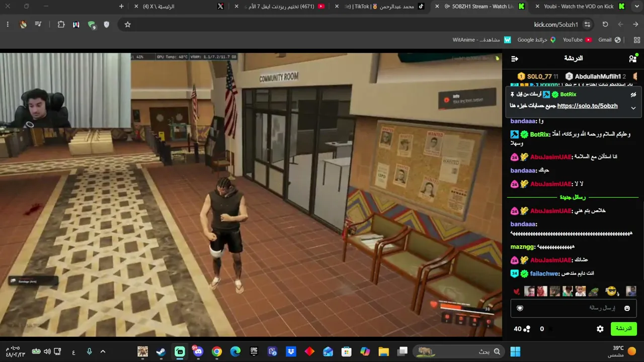644x362 pixels.
Task: Go back to the previous page
Action: pyautogui.click(x=635, y=25)
